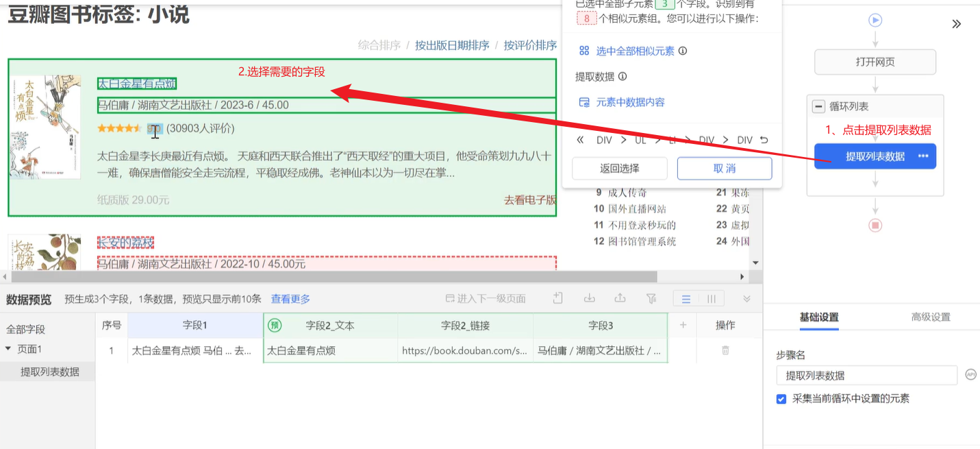The image size is (980, 449).
Task: Click the workflow start (play) node
Action: [x=875, y=21]
